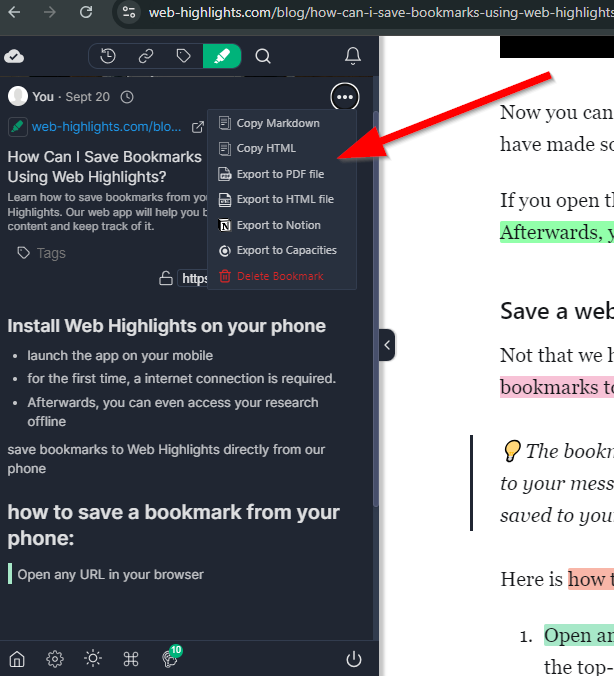Click the article heading Save a web
This screenshot has height=676, width=614.
[x=557, y=311]
